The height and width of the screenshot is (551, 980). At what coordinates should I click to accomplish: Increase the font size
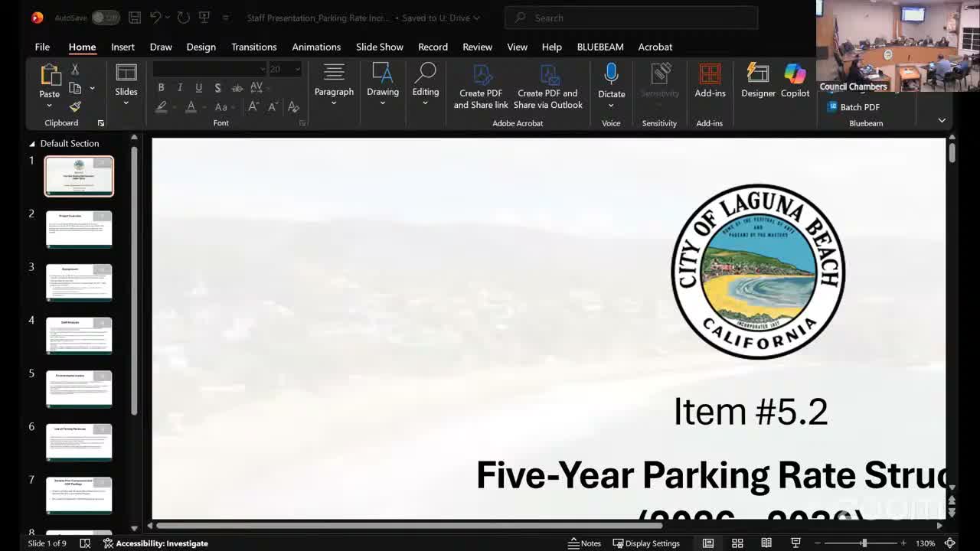coord(253,107)
